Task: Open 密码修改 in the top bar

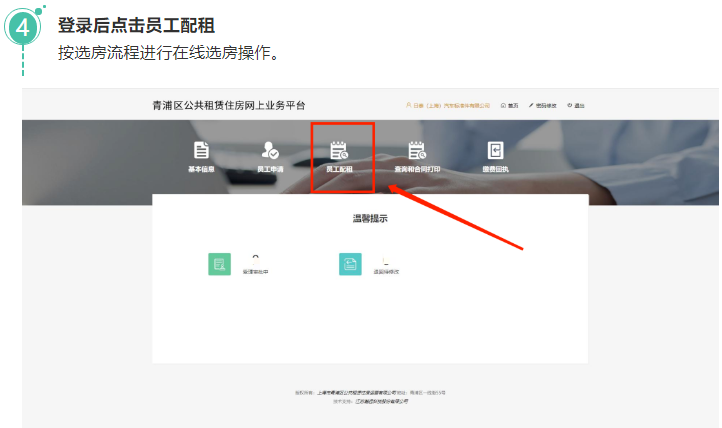Action: click(x=542, y=105)
